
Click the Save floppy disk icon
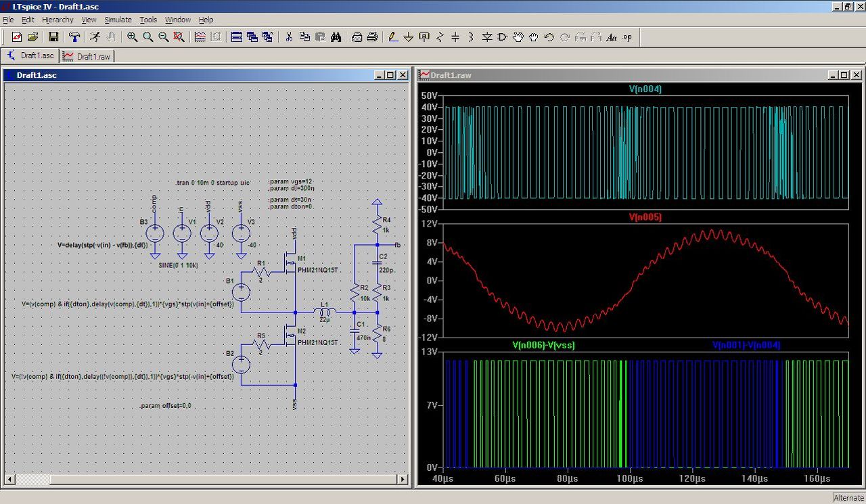tap(53, 37)
